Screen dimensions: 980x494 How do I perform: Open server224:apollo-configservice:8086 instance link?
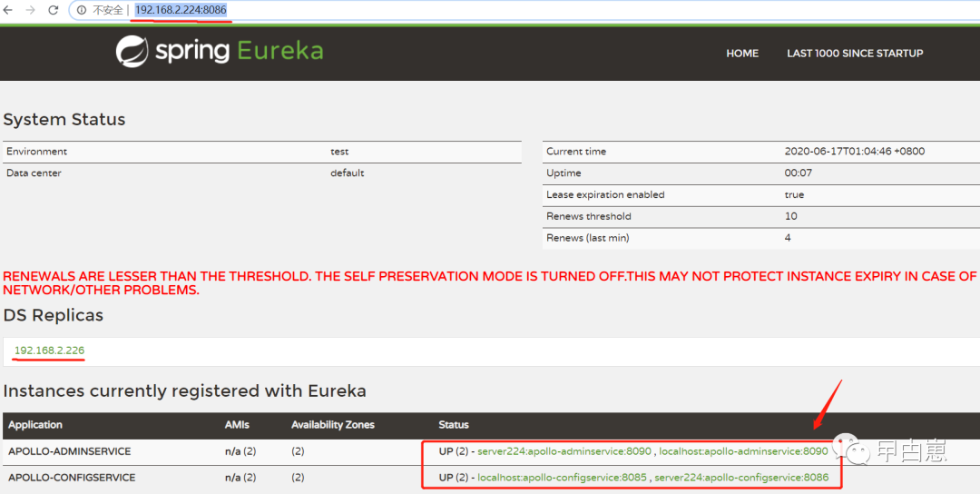tap(741, 478)
